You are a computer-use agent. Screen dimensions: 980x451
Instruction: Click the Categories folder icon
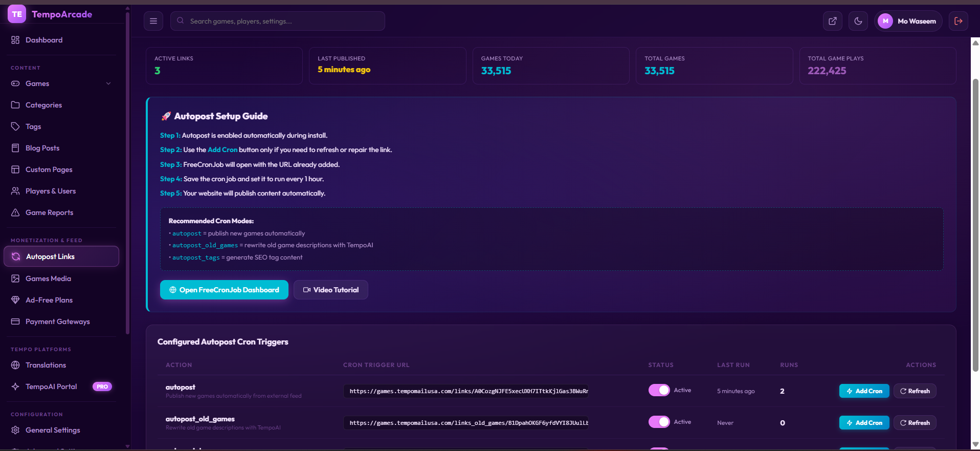(x=15, y=105)
